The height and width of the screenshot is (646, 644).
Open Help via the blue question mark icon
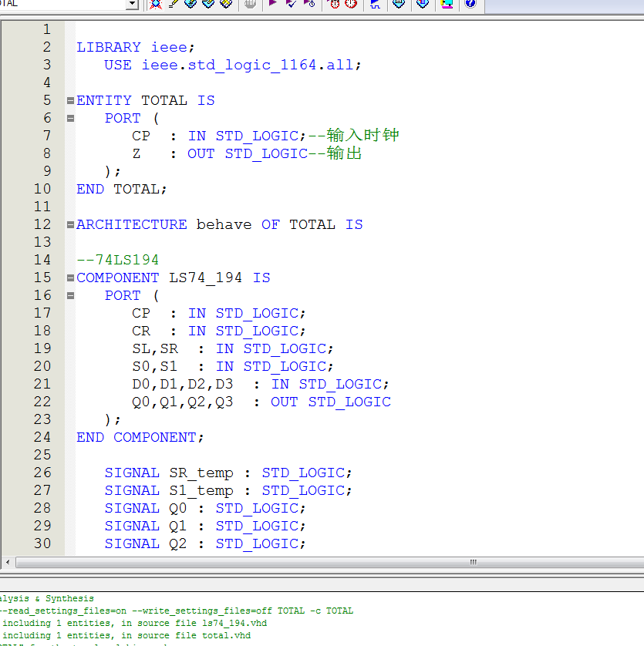[x=470, y=4]
